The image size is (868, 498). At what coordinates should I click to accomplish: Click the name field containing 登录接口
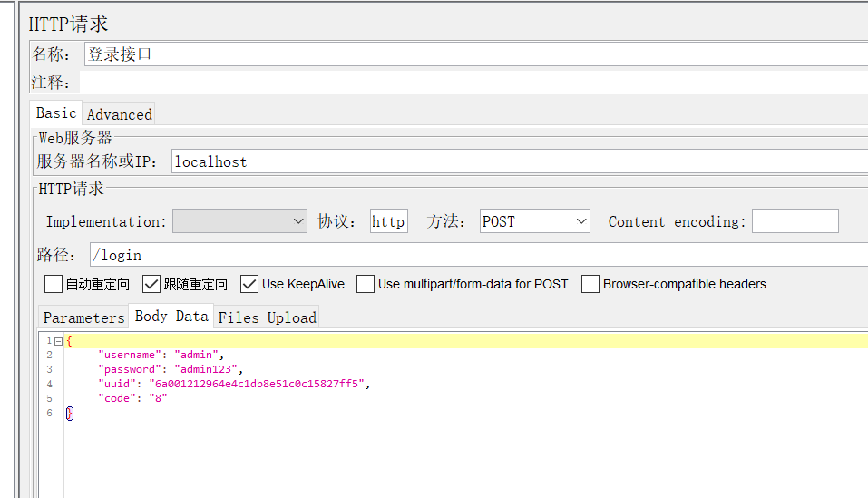pyautogui.click(x=476, y=54)
